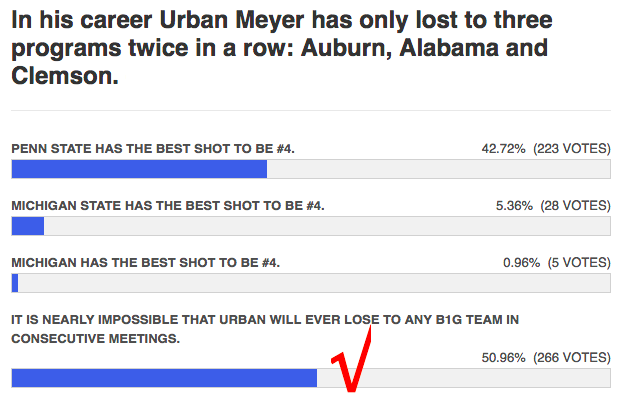This screenshot has height=401, width=621.
Task: Click the 5 votes count
Action: pyautogui.click(x=579, y=263)
